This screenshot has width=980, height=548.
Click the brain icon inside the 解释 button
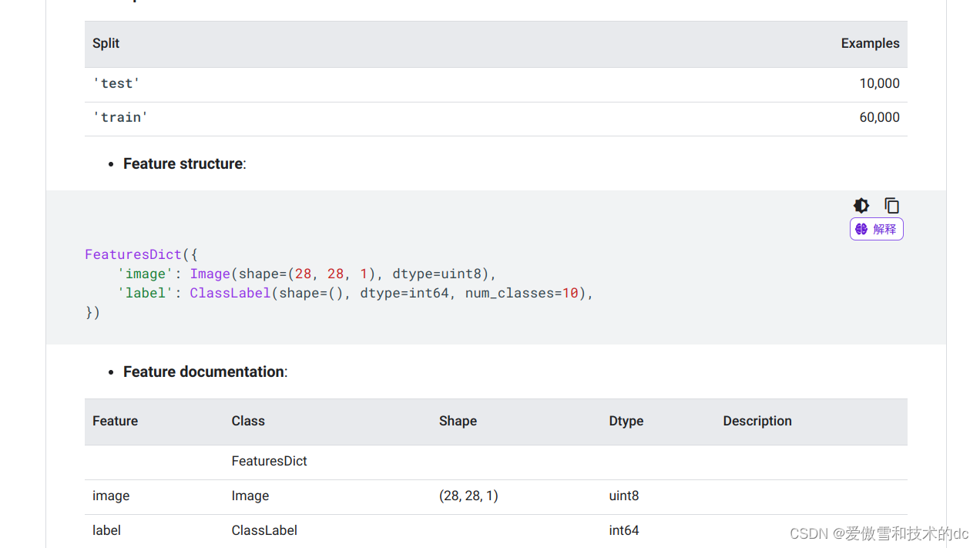[861, 228]
